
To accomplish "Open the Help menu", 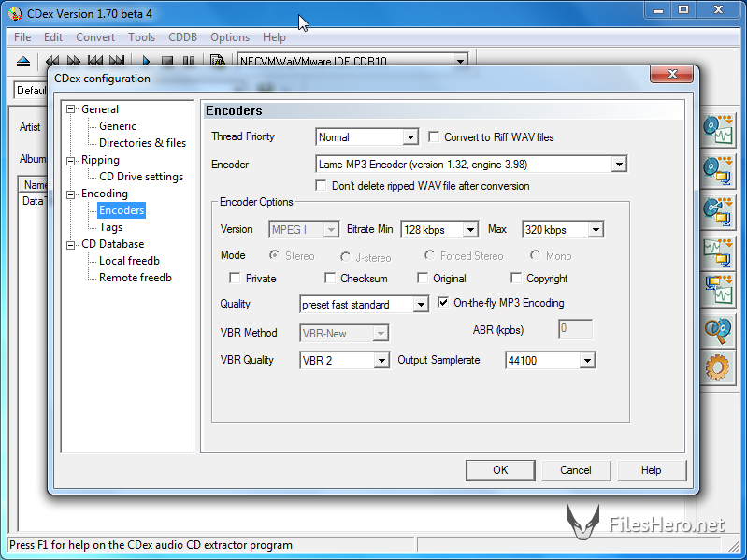I will [274, 37].
